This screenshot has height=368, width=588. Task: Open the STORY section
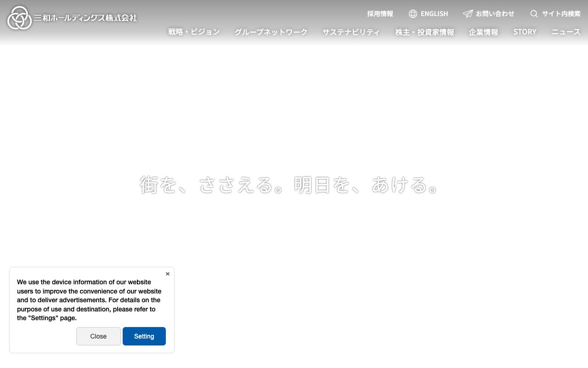(524, 32)
